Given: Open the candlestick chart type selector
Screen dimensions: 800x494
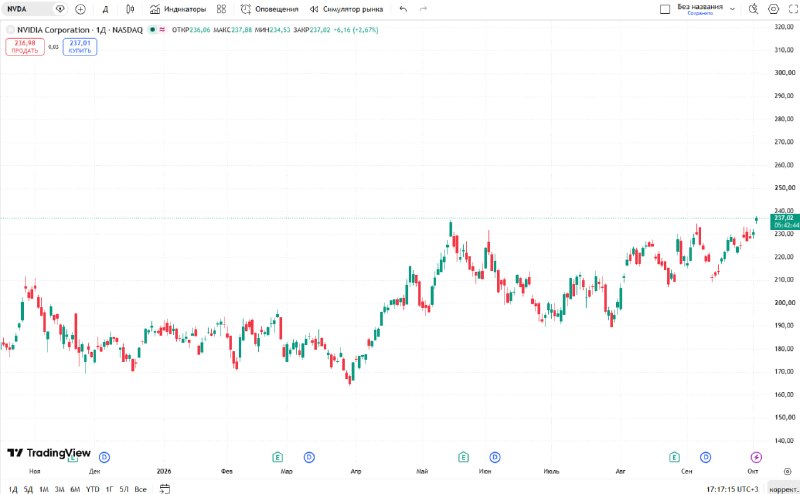Looking at the screenshot, I should (130, 9).
